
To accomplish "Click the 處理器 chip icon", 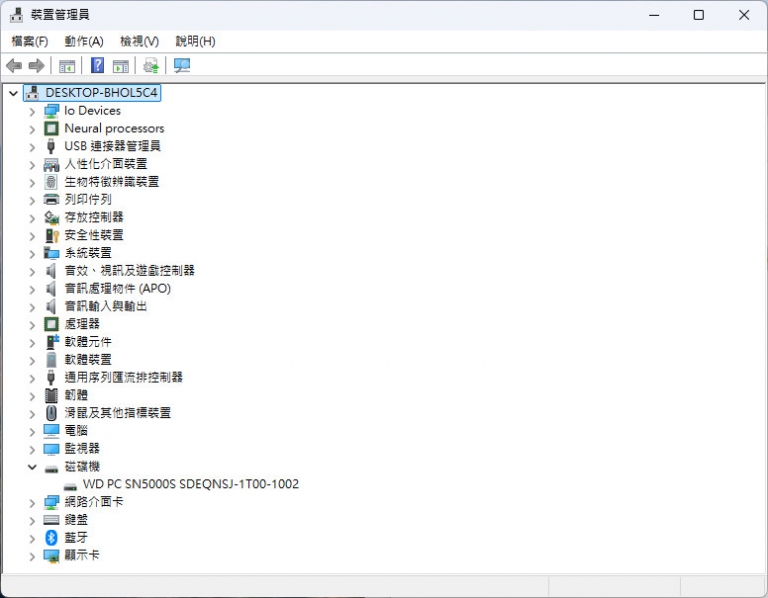I will 51,324.
